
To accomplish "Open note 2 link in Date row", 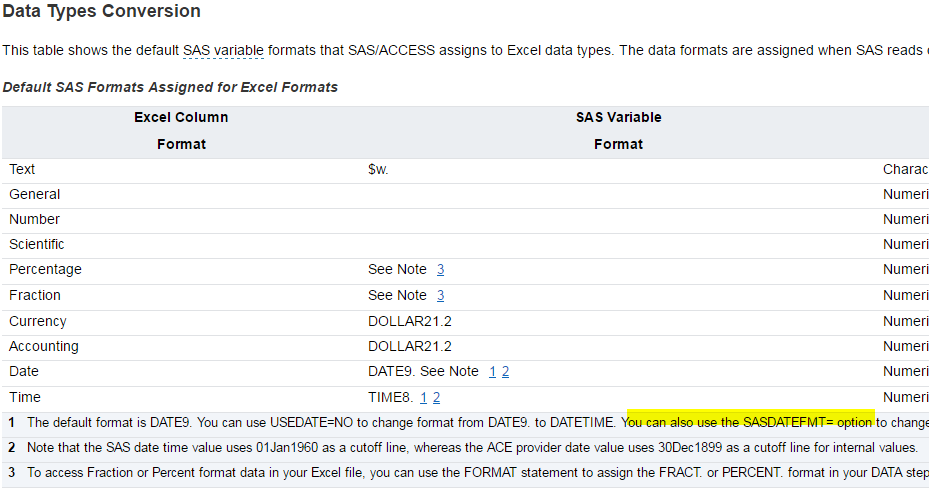I will [x=506, y=372].
